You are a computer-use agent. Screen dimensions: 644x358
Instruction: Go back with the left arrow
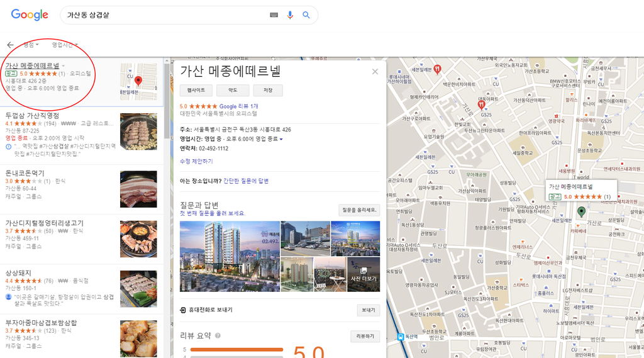(x=10, y=45)
